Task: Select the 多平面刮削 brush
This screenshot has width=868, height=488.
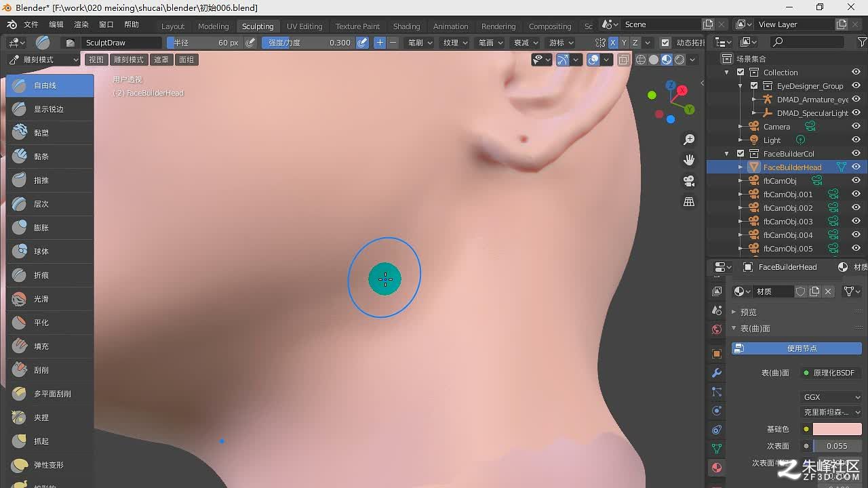Action: 50,394
